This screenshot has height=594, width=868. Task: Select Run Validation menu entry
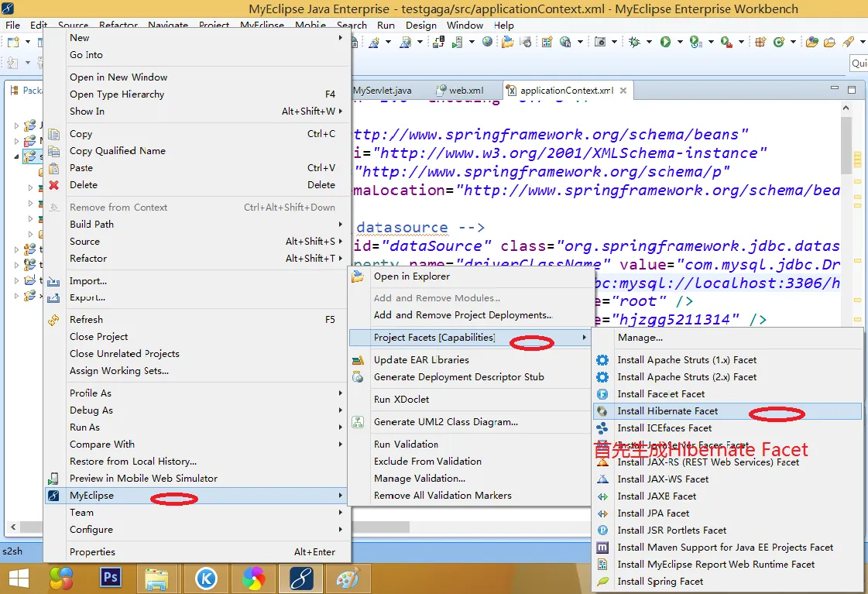(x=406, y=445)
